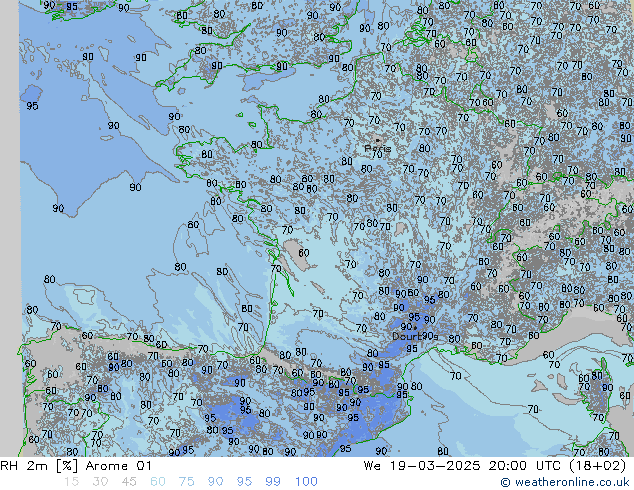The width and height of the screenshot is (634, 490).
Task: Select the Paris city name label
Action: 377,150
